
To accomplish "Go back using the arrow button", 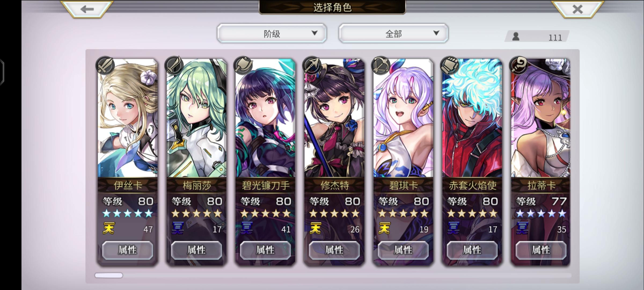I will (x=87, y=9).
